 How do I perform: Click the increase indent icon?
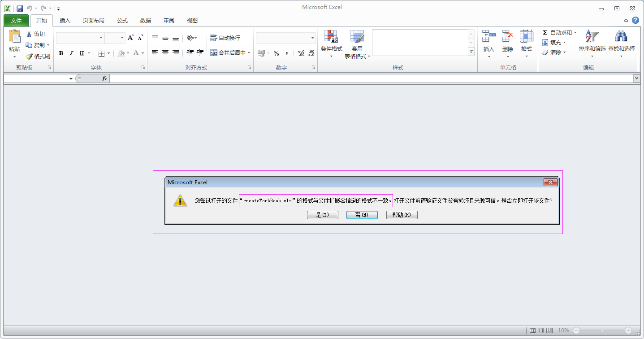(x=200, y=53)
